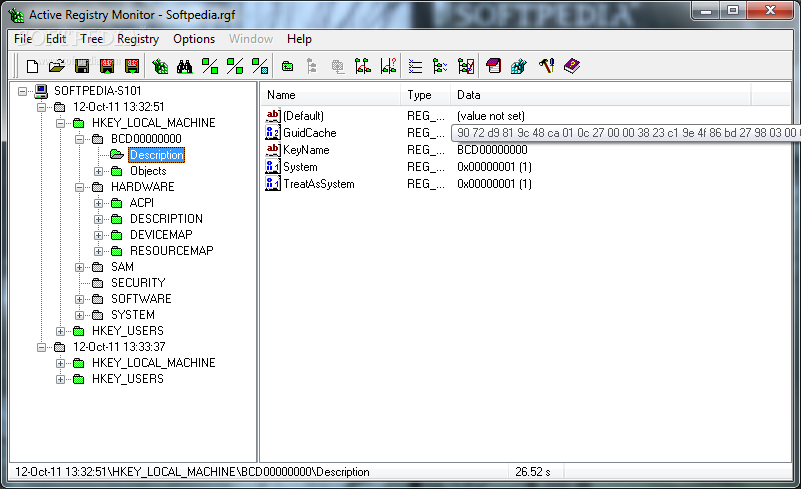This screenshot has width=801, height=489.
Task: Collapse the 12-Oct-11 13:33:37 snapshot node
Action: (x=41, y=347)
